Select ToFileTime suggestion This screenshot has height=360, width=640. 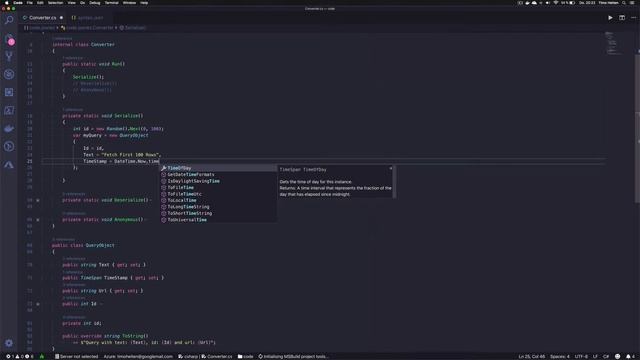pos(218,188)
